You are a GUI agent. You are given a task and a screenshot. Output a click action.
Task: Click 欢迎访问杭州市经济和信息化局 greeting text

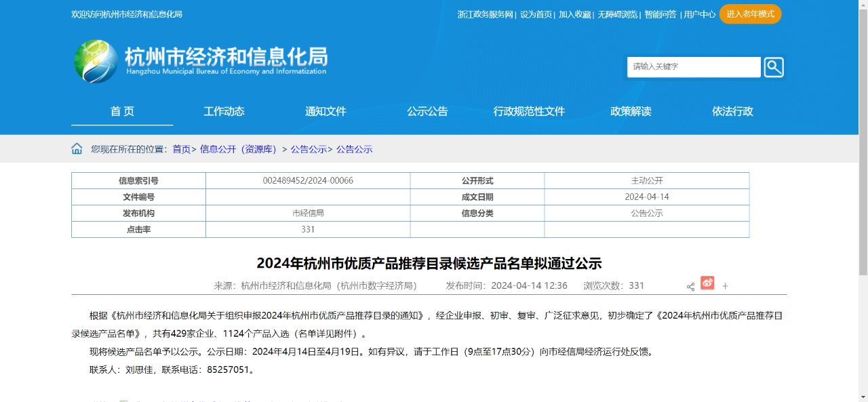127,14
